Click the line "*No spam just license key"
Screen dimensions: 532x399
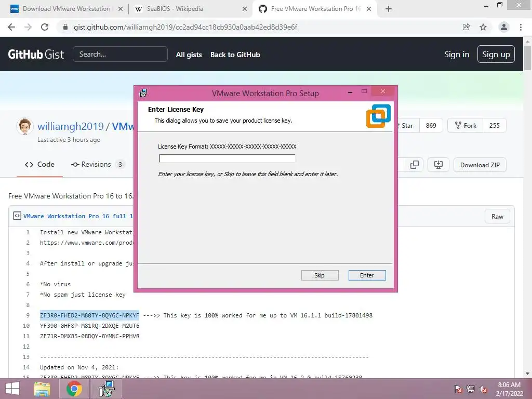pyautogui.click(x=83, y=295)
